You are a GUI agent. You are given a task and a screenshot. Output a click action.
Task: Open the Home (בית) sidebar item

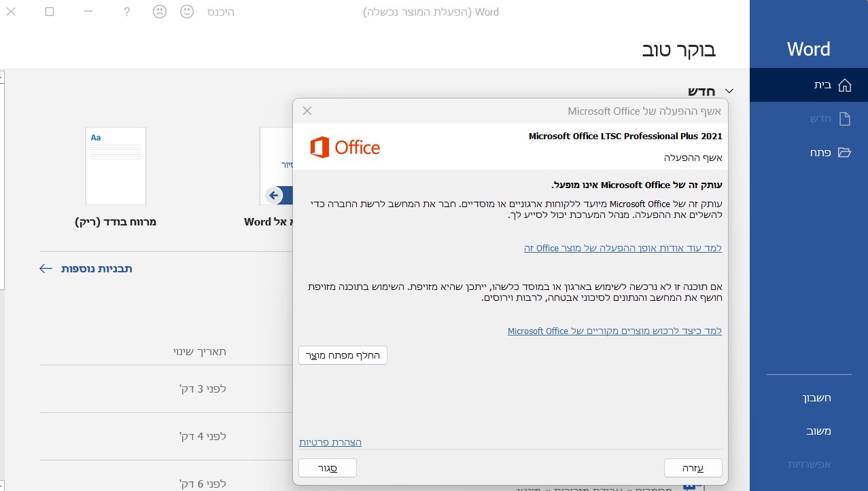[x=809, y=85]
